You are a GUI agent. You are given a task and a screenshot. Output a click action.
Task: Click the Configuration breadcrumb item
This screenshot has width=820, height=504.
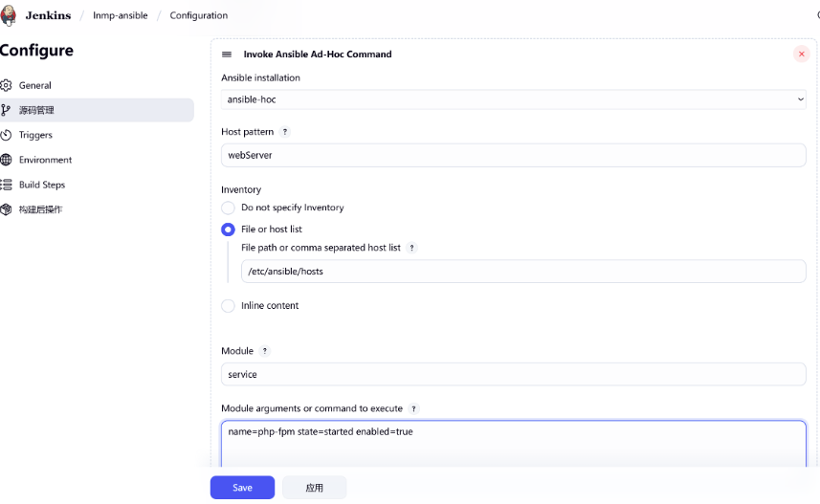pos(199,15)
